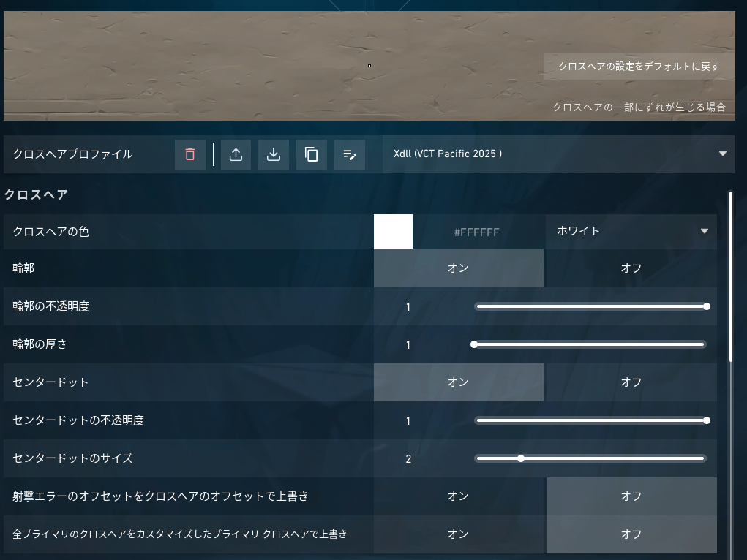Adjust the 輪郭の不透明度 slider

[x=590, y=306]
